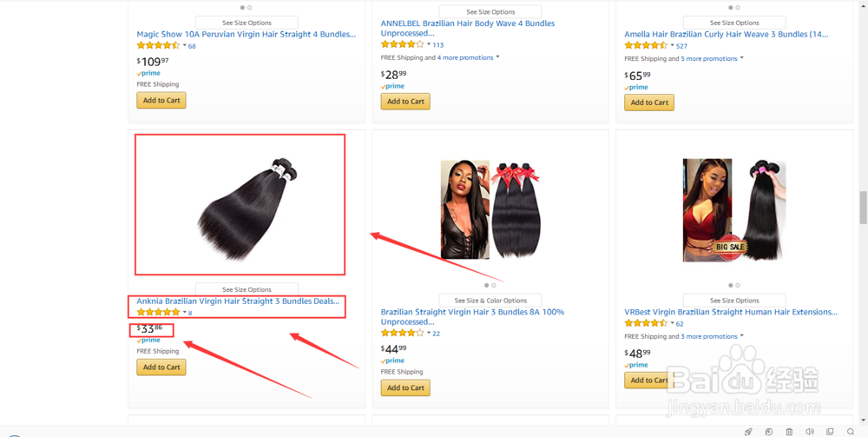Expand "3 more promotions" under VRBest listing
Image resolution: width=868 pixels, height=437 pixels.
point(712,336)
